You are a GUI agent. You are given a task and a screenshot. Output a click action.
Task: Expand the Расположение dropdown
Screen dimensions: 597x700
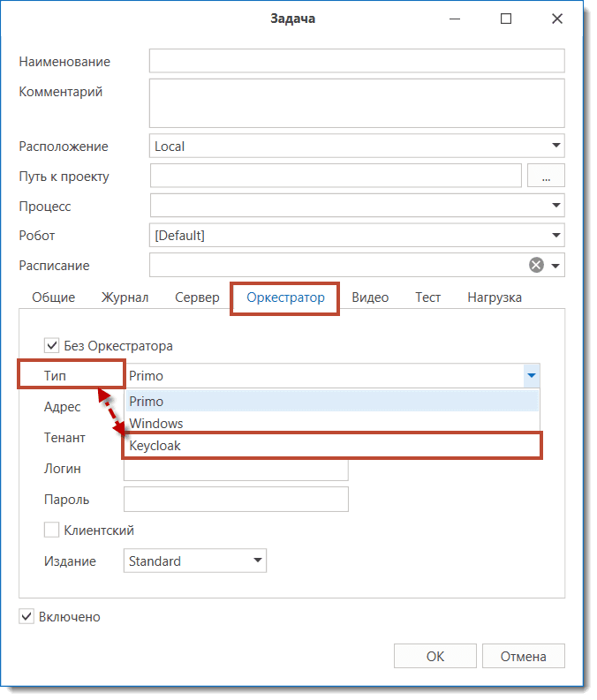pyautogui.click(x=555, y=146)
